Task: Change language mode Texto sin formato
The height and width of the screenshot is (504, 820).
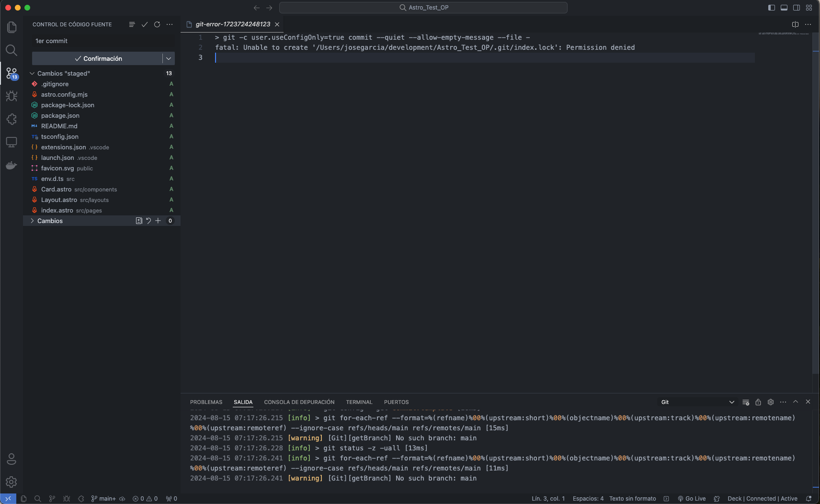Action: (x=633, y=499)
